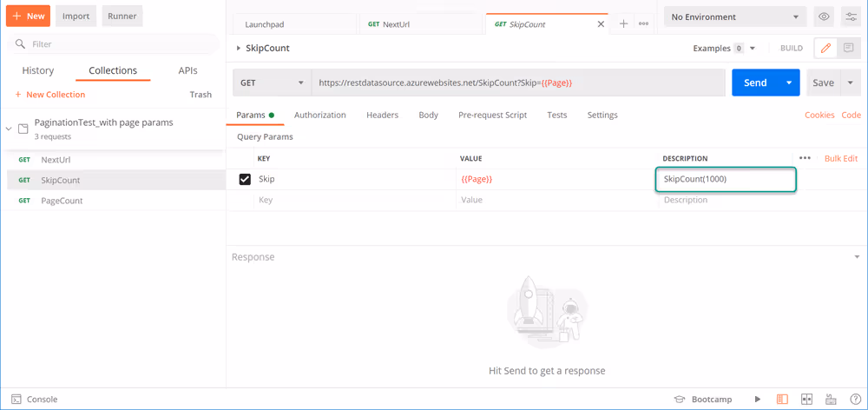Expand the No Environment dropdown
The height and width of the screenshot is (410, 868).
pos(734,17)
